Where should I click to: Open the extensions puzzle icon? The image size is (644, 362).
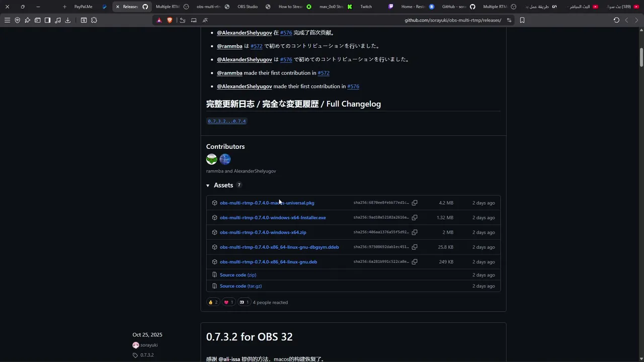pos(94,20)
